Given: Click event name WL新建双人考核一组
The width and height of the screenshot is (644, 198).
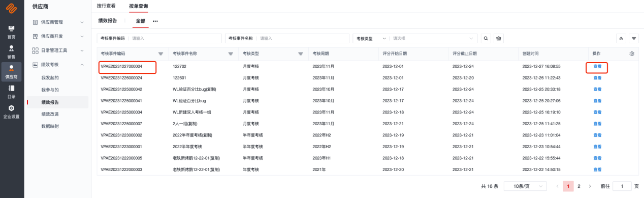Looking at the screenshot, I should [192, 112].
